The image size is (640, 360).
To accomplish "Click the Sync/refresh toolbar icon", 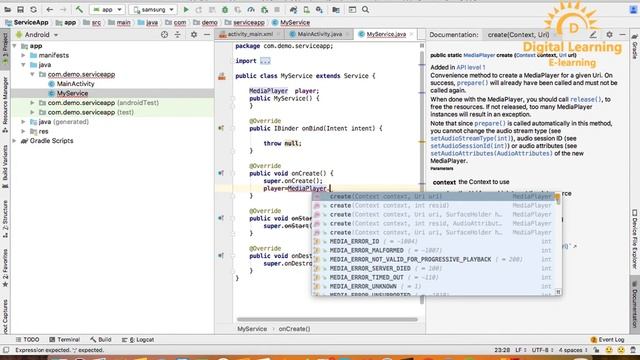I will click(33, 9).
